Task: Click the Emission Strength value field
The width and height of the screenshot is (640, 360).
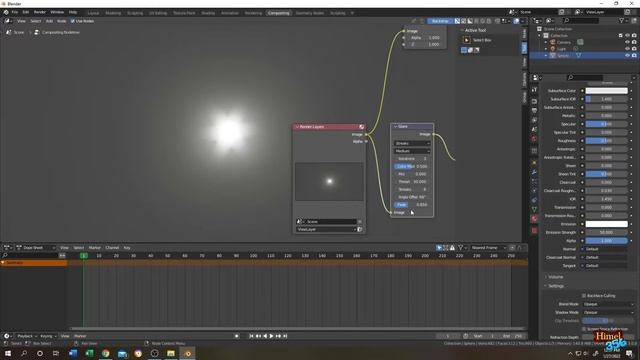Action: pos(607,232)
